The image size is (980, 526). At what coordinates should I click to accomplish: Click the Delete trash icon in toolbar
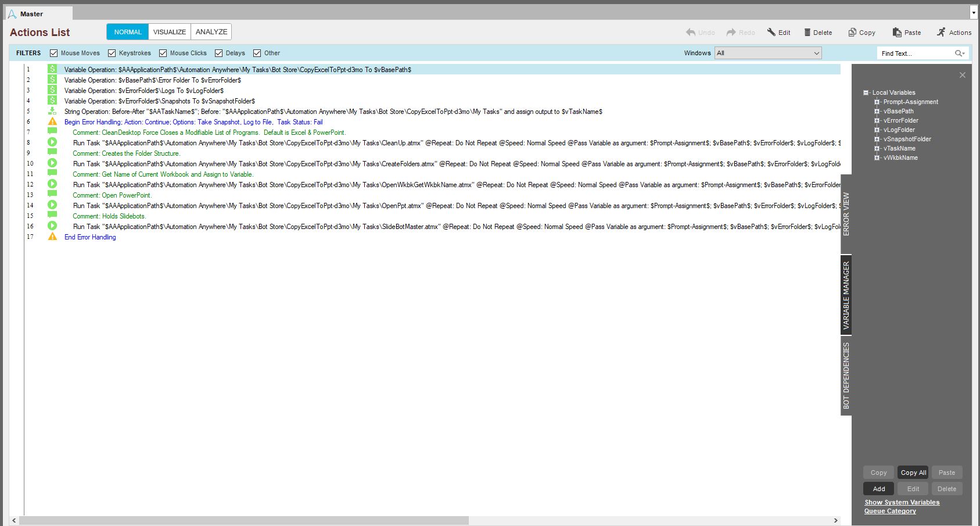pyautogui.click(x=807, y=33)
